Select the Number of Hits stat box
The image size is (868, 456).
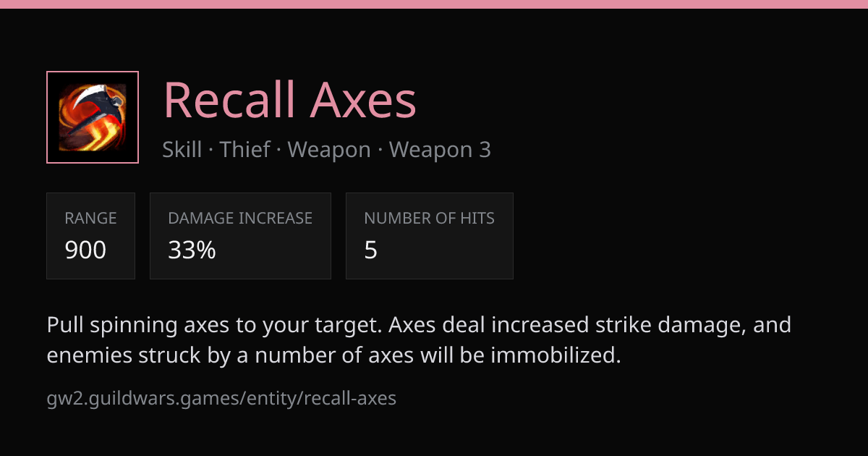point(430,236)
